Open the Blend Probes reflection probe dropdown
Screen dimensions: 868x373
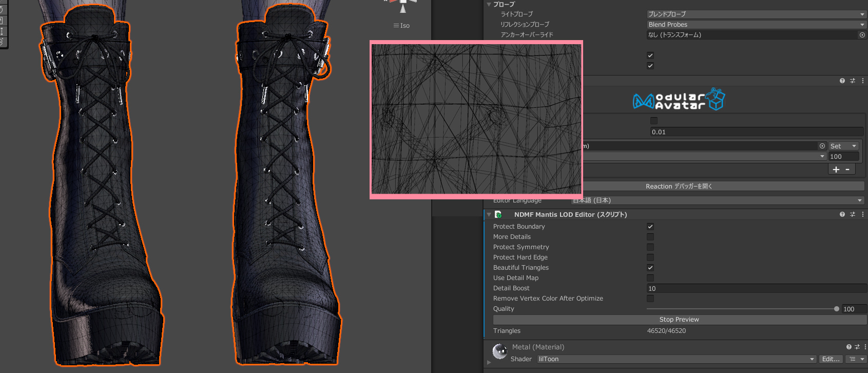coord(756,25)
